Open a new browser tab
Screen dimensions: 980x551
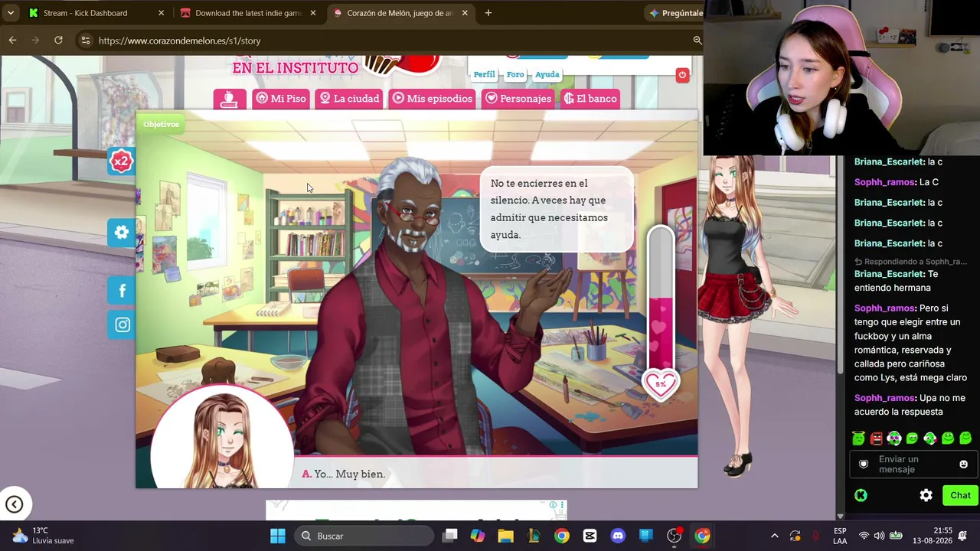(488, 13)
